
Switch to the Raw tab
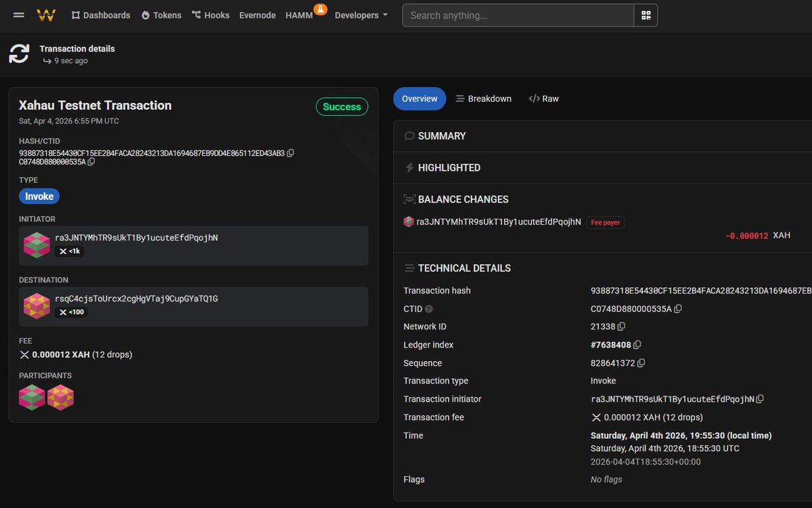(544, 99)
